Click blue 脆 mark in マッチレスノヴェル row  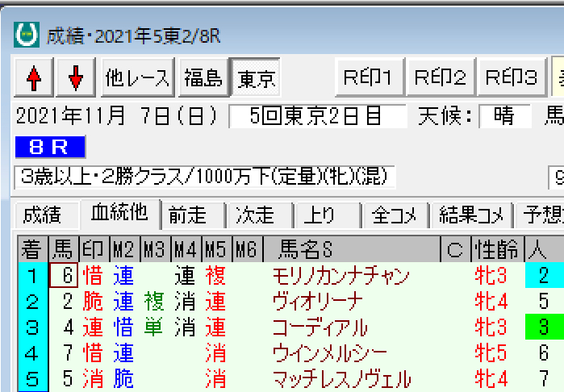[123, 379]
